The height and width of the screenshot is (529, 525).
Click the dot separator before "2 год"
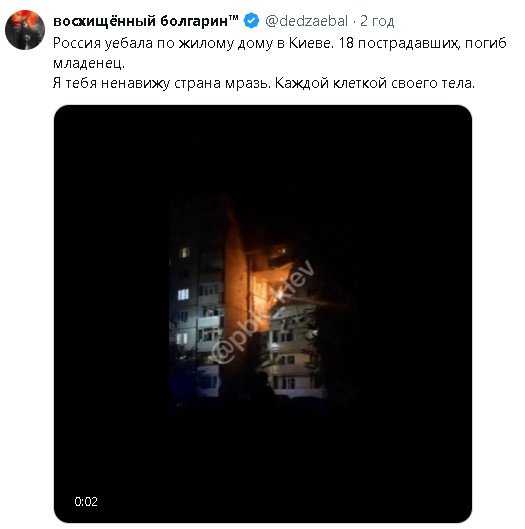coord(354,22)
